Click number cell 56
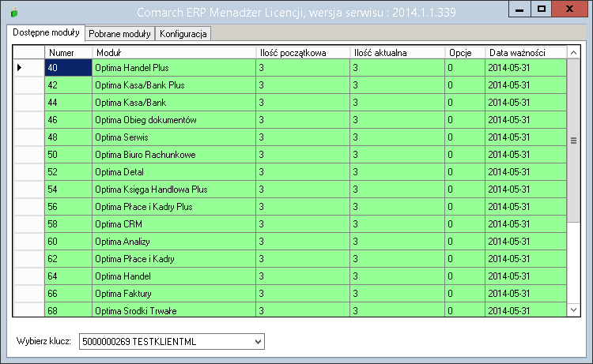 pos(69,207)
